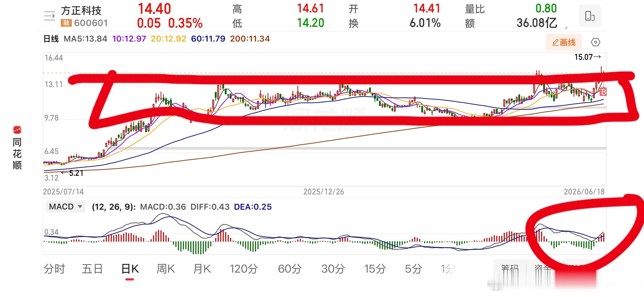
Task: Select the 日K tab
Action: (x=130, y=269)
